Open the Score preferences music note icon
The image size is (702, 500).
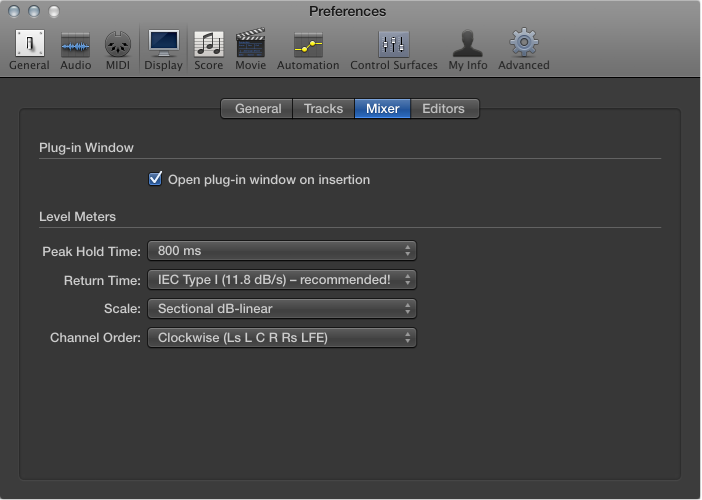tap(209, 44)
